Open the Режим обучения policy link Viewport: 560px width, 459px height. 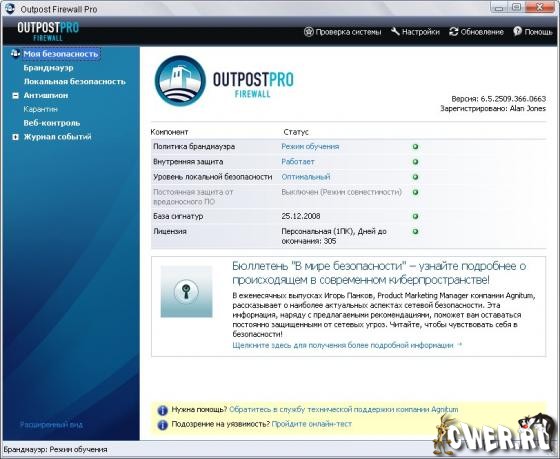pos(310,146)
